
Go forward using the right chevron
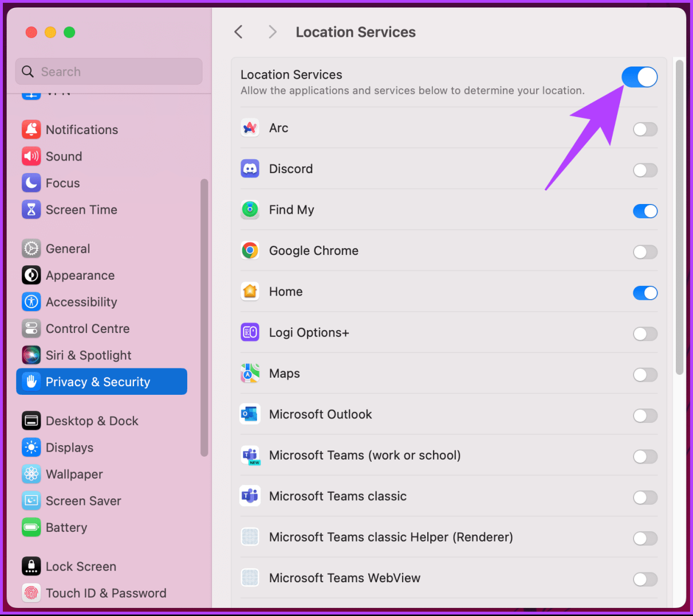273,32
